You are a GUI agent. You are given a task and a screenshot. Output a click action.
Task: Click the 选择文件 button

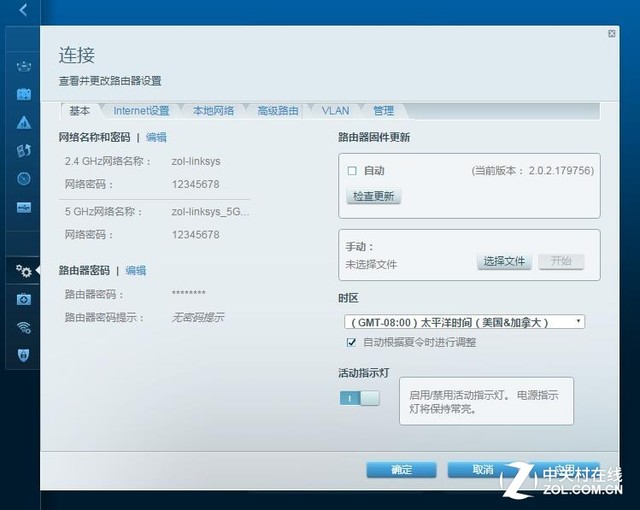(x=504, y=261)
